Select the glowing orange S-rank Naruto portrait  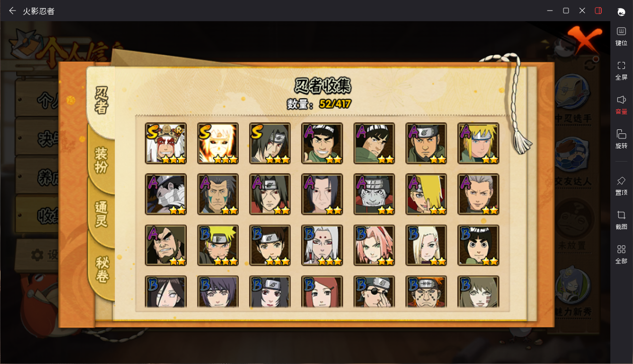click(218, 143)
